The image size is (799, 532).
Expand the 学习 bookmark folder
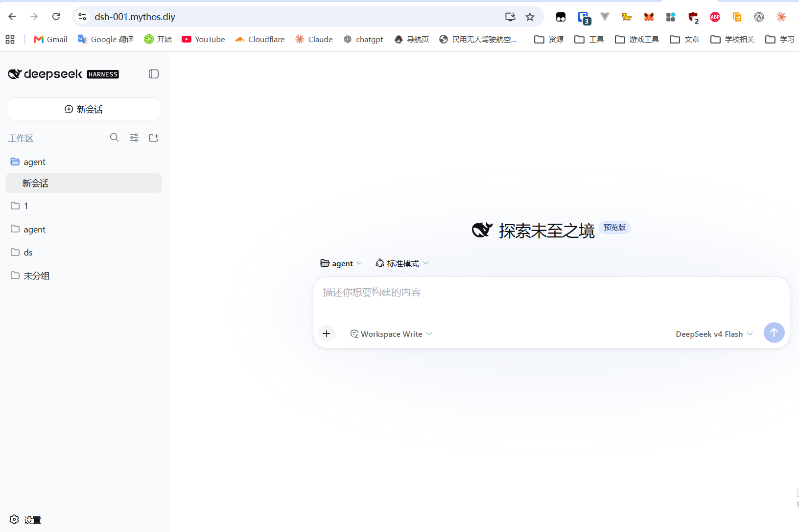tap(780, 39)
